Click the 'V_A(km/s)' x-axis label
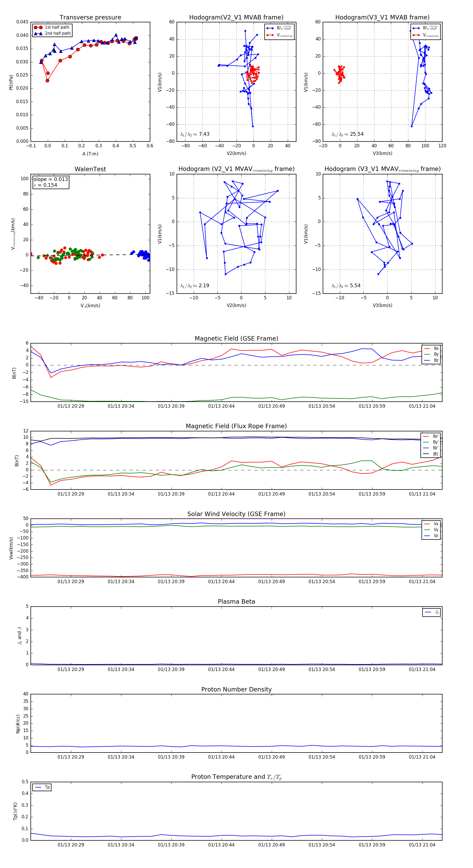This screenshot has height=868, width=473. coord(90,306)
